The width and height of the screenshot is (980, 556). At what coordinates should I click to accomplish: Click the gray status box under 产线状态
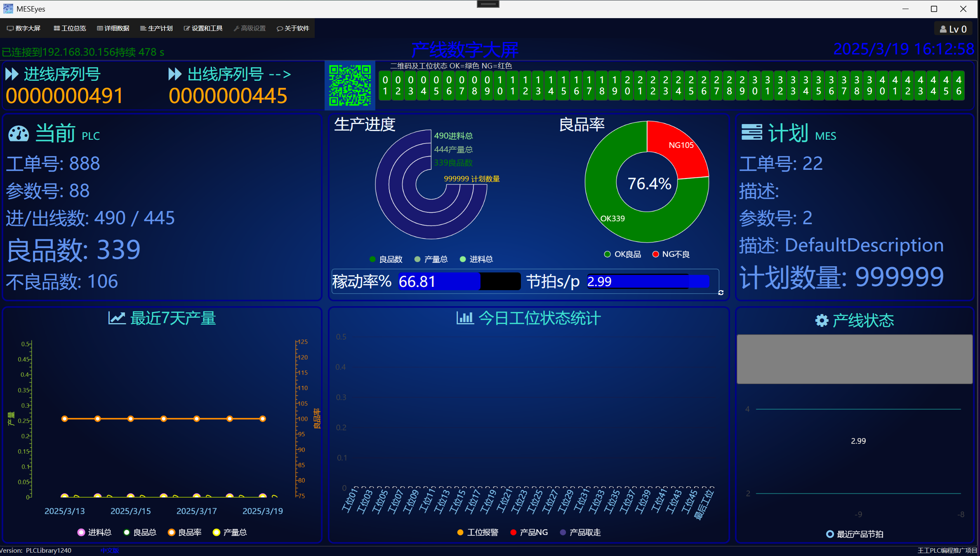(855, 359)
